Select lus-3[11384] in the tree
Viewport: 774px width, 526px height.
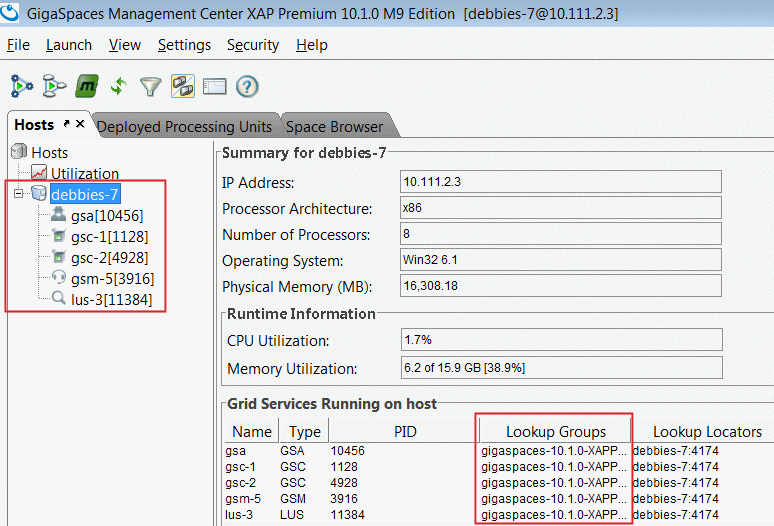(x=112, y=300)
